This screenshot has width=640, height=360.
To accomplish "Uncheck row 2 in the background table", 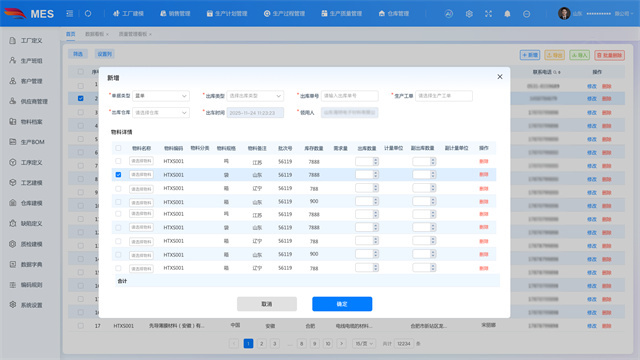I will point(80,98).
